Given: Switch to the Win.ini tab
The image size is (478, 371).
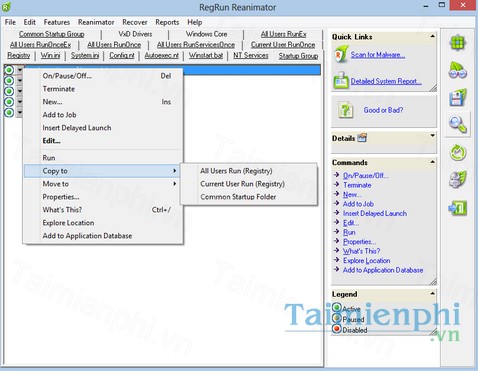Looking at the screenshot, I should (x=50, y=55).
